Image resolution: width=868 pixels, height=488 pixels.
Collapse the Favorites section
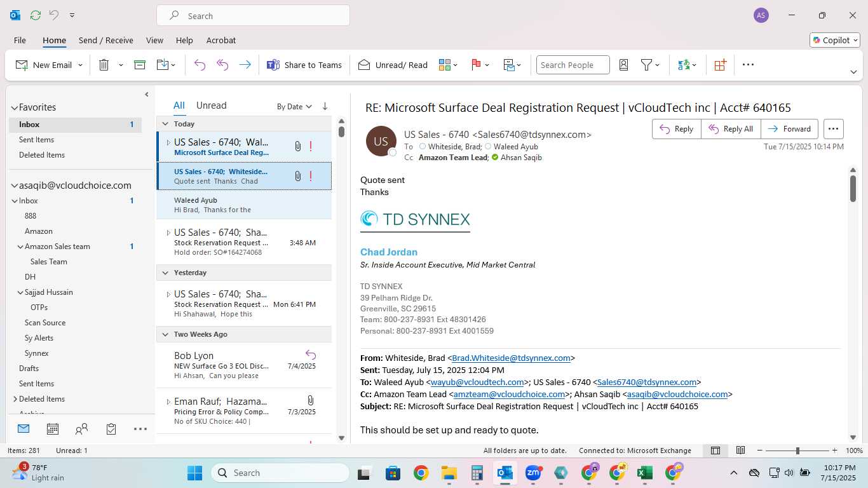click(14, 108)
